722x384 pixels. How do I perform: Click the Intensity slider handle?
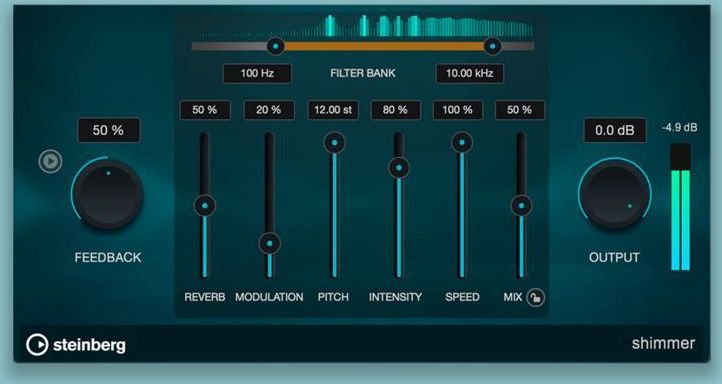click(x=399, y=168)
